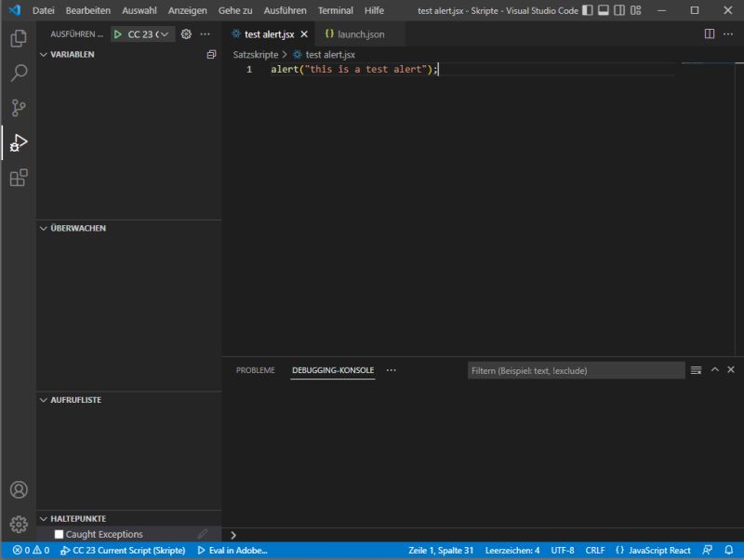The image size is (744, 560).
Task: Click Eval in Adobe status bar item
Action: (x=232, y=551)
